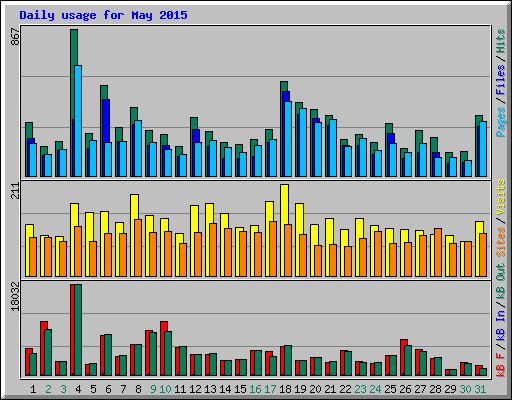Click the day 31 label on x-axis
This screenshot has height=400, width=512.
pos(480,389)
